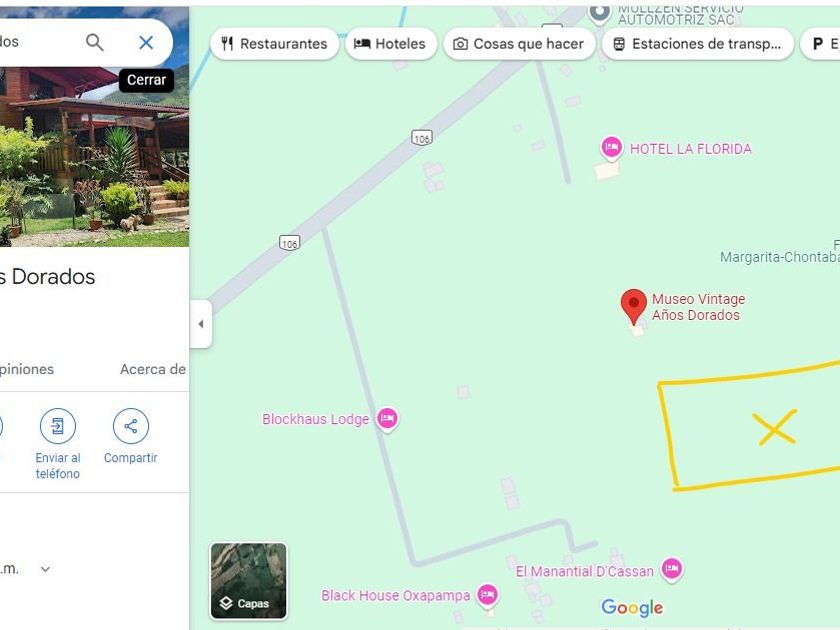Select the Hoteles filter chip
This screenshot has width=840, height=630.
pyautogui.click(x=391, y=44)
